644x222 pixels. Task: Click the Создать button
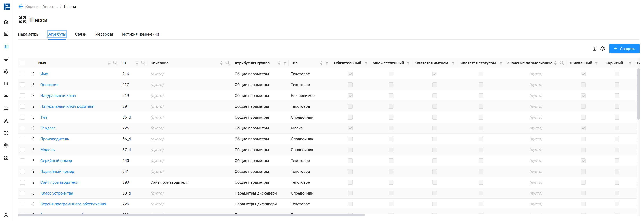coord(624,49)
